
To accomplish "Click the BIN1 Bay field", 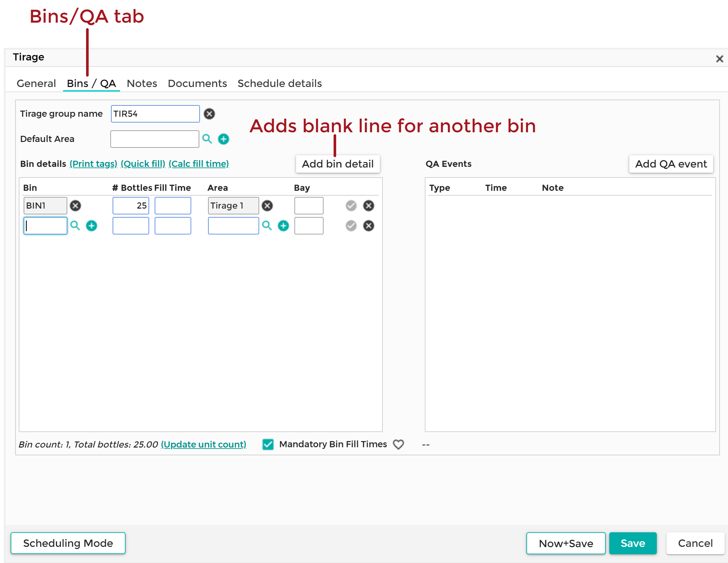I will (x=309, y=206).
